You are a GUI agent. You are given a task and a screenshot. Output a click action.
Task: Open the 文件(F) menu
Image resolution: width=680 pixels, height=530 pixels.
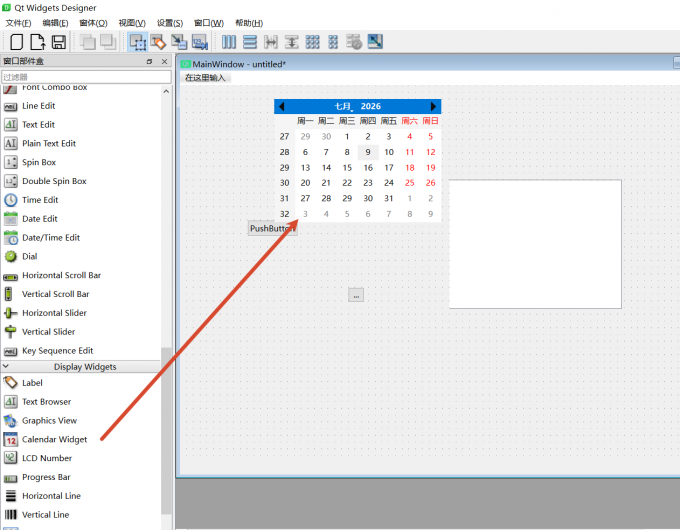click(18, 23)
